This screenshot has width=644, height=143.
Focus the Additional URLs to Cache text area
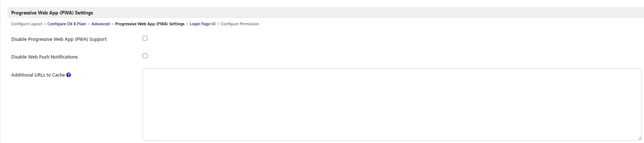pos(392,104)
